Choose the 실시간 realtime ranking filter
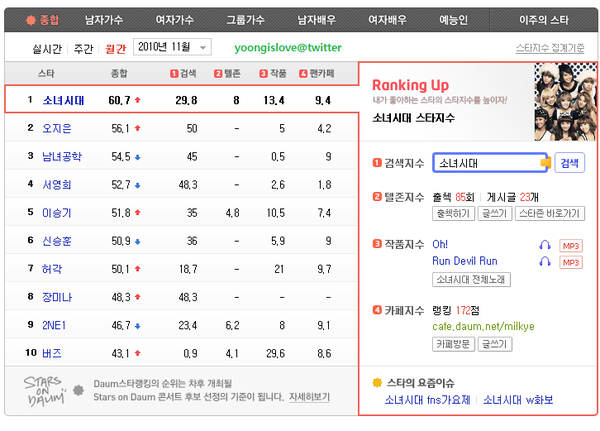 click(47, 49)
